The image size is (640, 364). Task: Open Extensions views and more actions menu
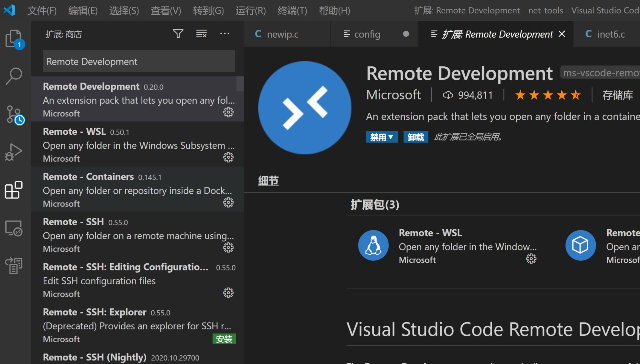pos(225,33)
